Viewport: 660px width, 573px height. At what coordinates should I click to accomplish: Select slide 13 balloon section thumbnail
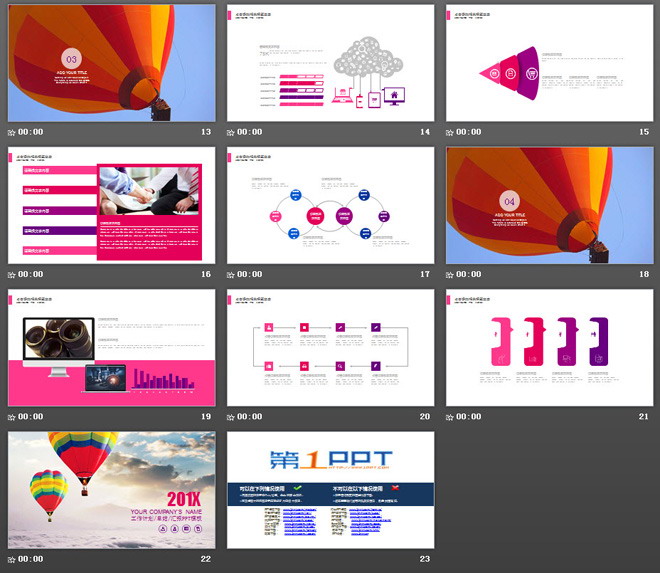click(x=112, y=63)
